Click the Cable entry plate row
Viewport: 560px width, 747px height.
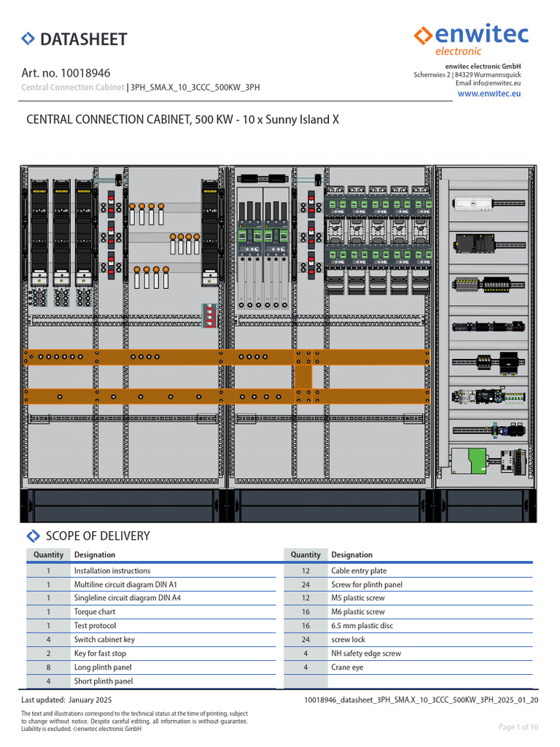(x=408, y=570)
